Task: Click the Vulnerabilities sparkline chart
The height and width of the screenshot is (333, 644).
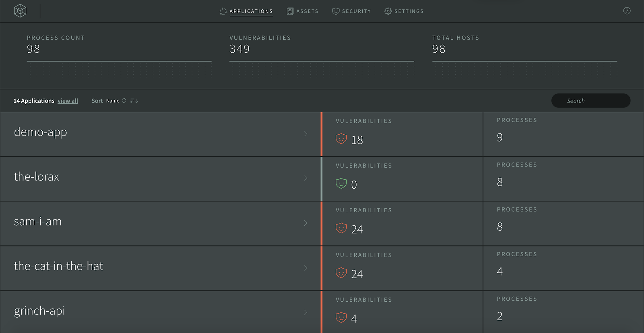Action: (x=322, y=69)
